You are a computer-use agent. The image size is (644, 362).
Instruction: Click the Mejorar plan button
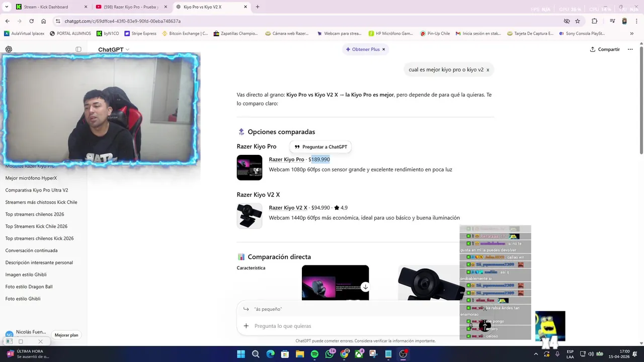(x=66, y=335)
